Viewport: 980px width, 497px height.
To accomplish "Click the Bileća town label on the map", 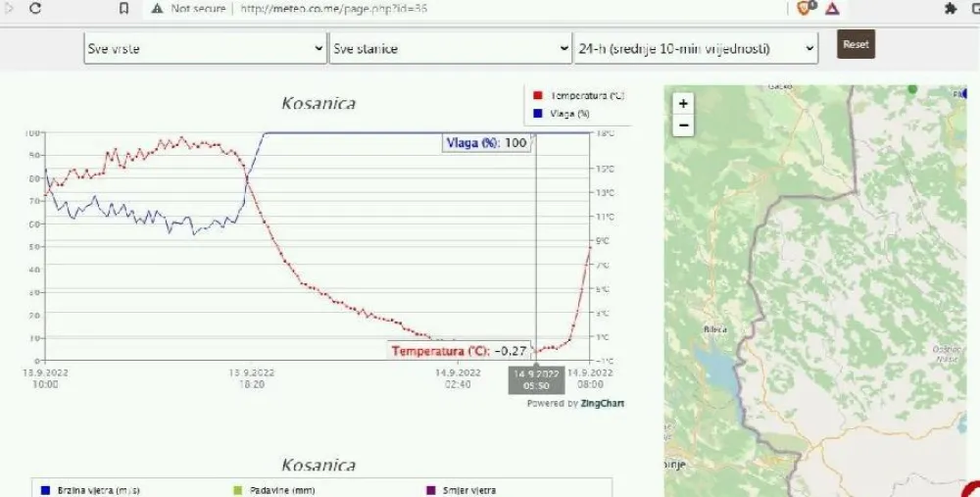I will [715, 329].
